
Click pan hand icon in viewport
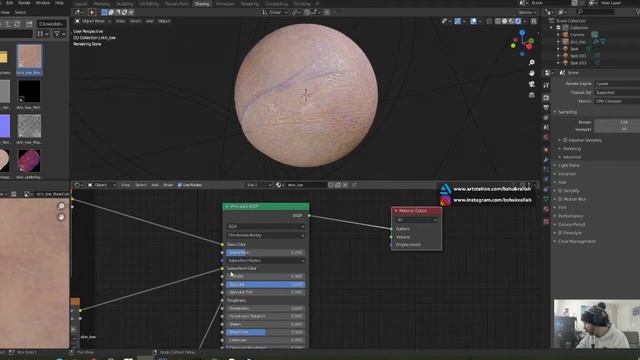point(531,73)
